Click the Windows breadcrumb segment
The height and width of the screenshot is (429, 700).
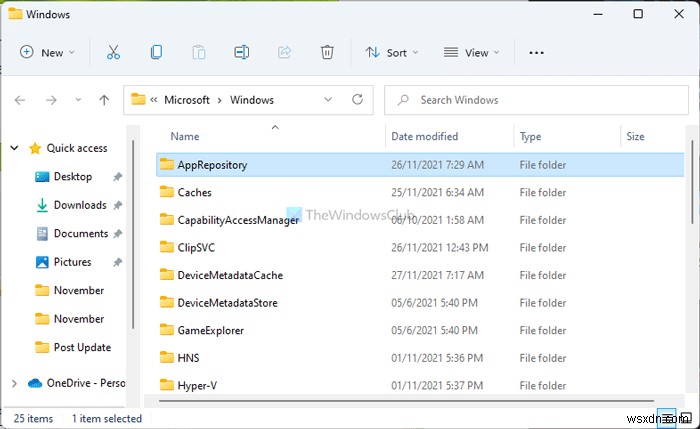tap(252, 100)
